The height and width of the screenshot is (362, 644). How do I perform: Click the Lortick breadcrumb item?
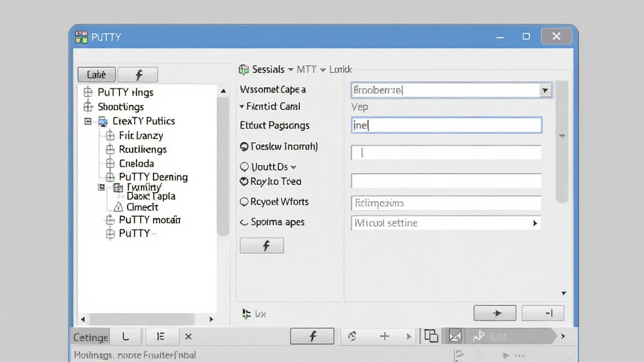point(340,69)
